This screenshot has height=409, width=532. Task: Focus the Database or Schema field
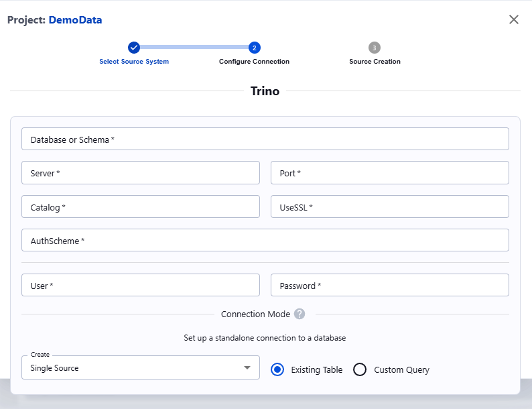pyautogui.click(x=265, y=139)
